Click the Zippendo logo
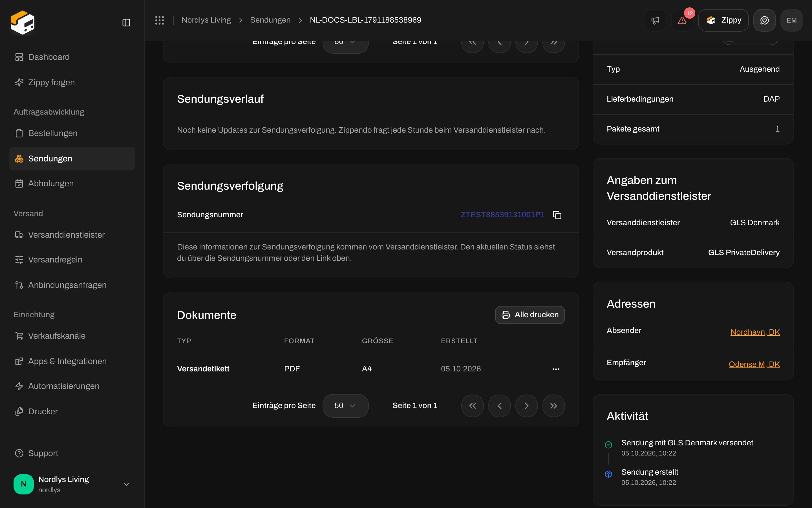Viewport: 812px width, 508px height. 23,23
